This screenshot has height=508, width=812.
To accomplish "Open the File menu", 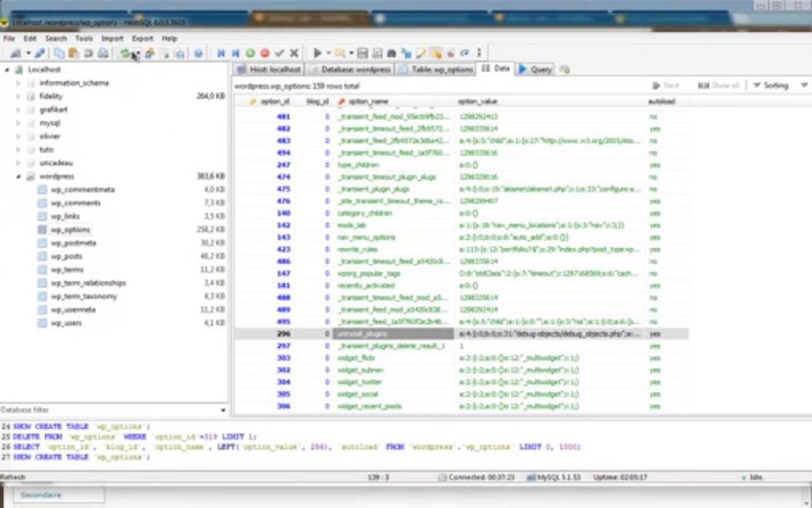I will 9,38.
